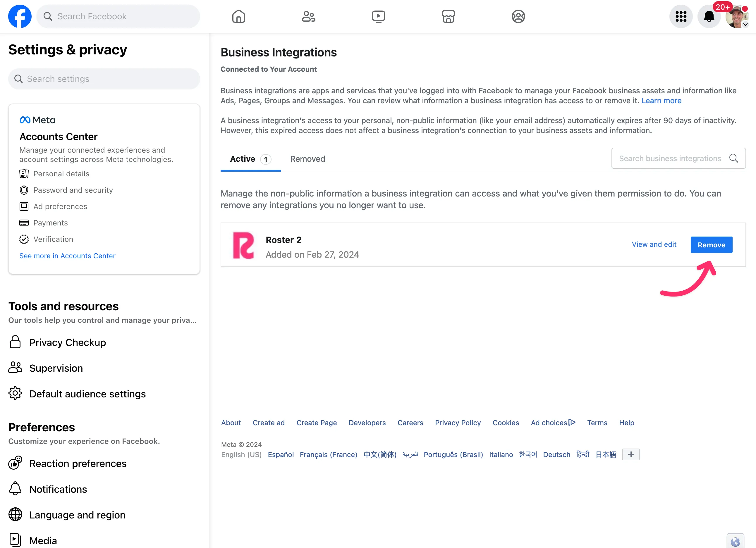Open the Home feed icon

(239, 16)
